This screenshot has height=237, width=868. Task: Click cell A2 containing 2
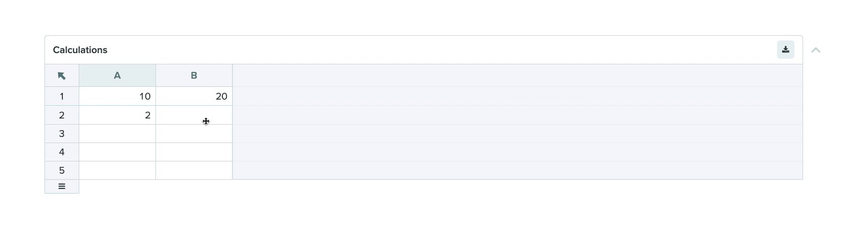(x=117, y=115)
